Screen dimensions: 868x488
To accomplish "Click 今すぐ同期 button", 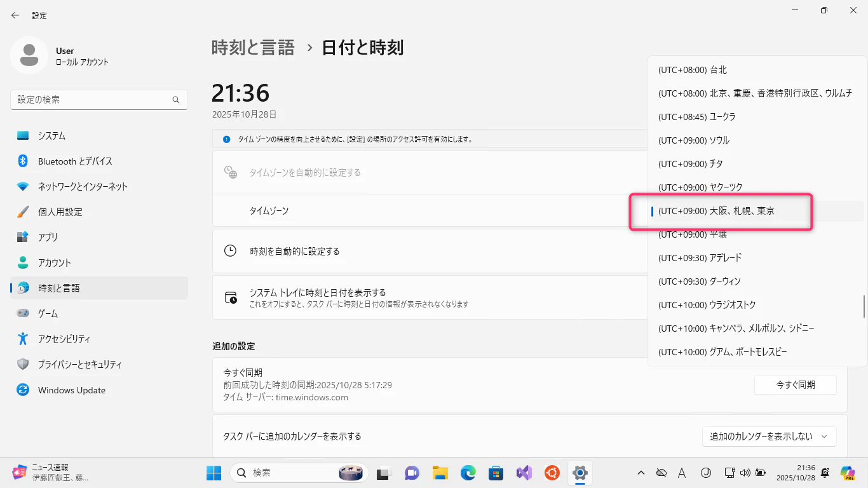I will (795, 384).
